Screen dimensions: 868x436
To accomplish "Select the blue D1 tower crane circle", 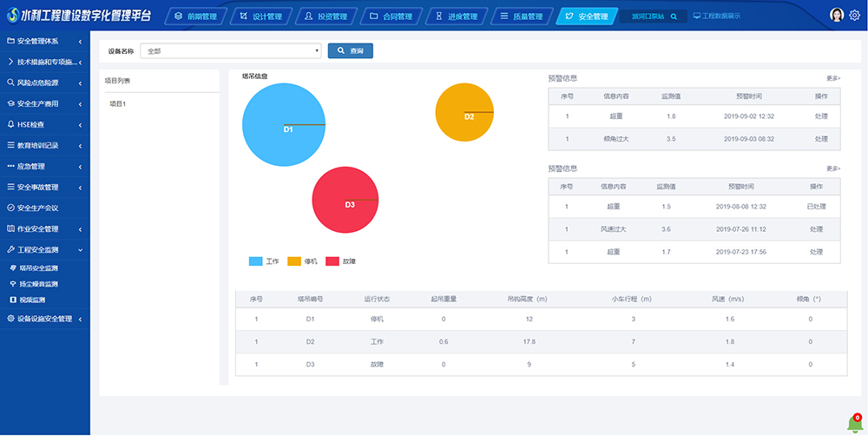I will (x=284, y=125).
